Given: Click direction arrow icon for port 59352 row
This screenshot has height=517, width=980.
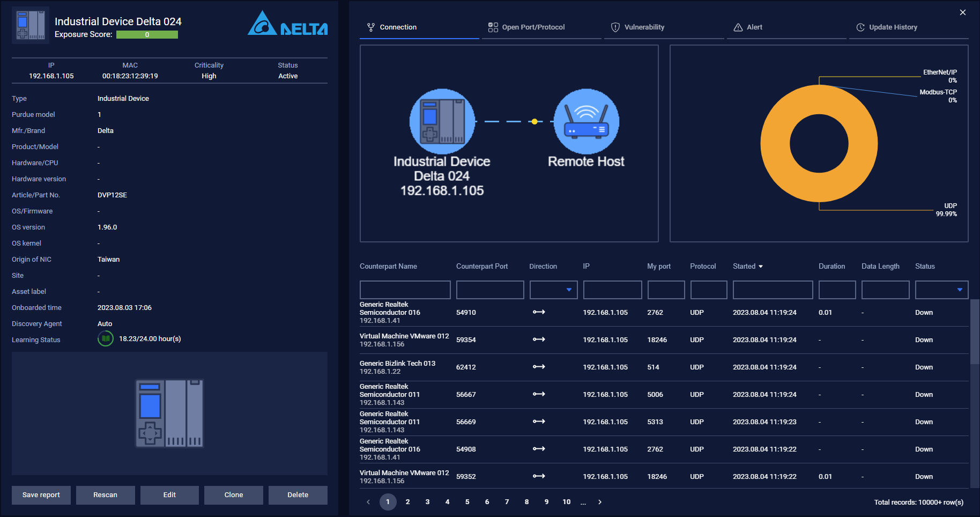Looking at the screenshot, I should [x=539, y=476].
